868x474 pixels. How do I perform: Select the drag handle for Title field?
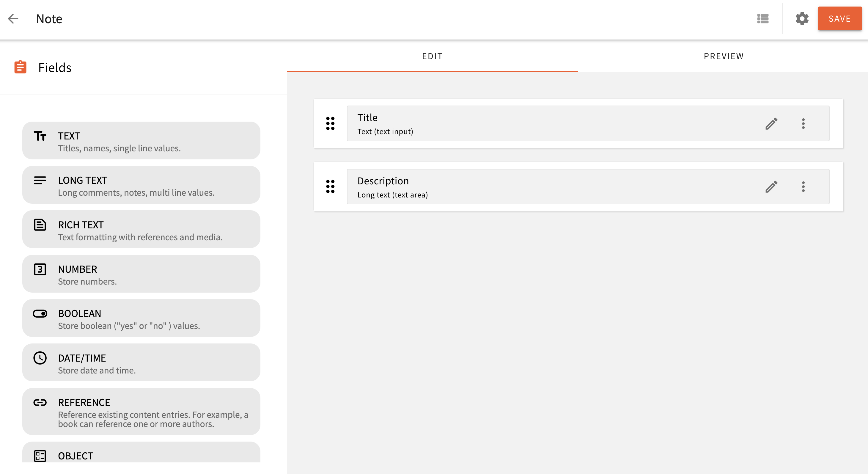[330, 123]
